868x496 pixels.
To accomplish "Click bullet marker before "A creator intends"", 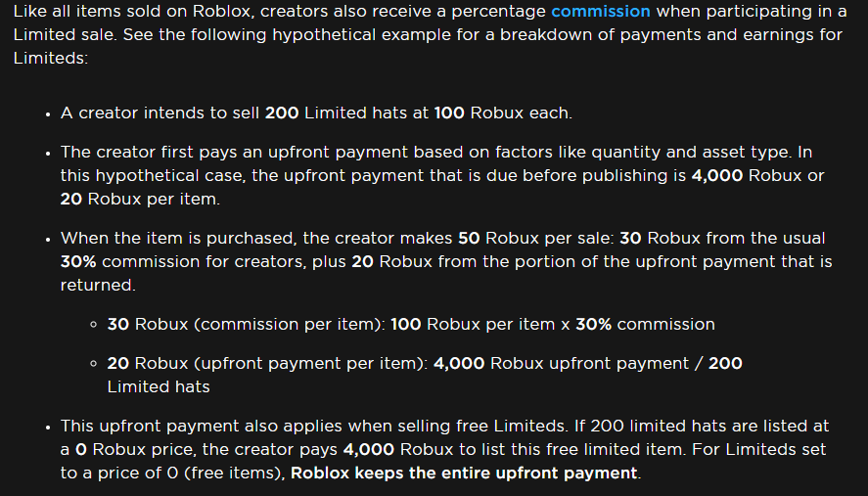I will [x=48, y=114].
